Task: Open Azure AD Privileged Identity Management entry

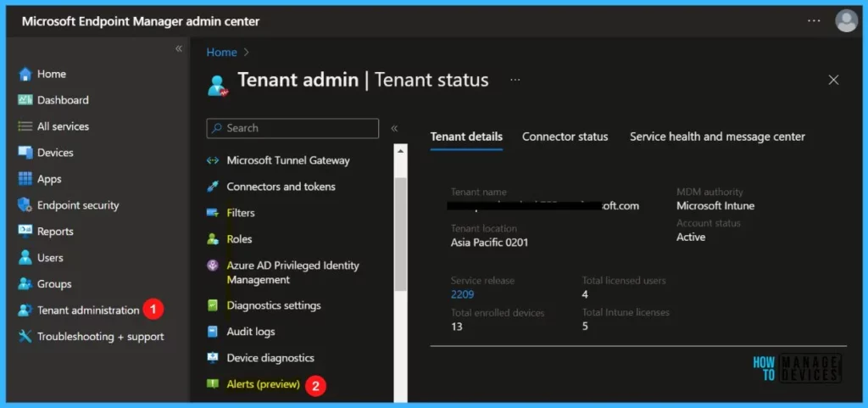Action: (x=292, y=272)
